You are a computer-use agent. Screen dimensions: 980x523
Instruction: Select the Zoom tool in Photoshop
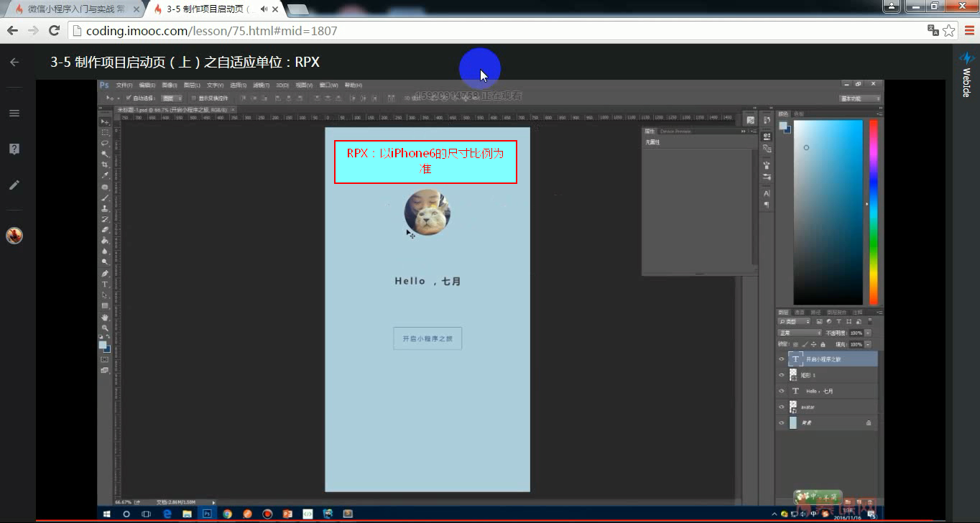click(x=105, y=328)
